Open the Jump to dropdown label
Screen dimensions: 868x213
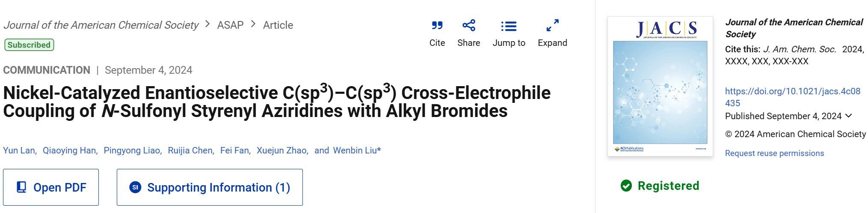click(509, 43)
